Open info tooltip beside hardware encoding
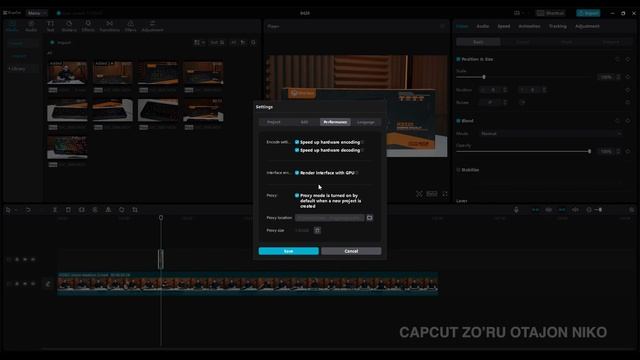The image size is (640, 360). point(362,142)
